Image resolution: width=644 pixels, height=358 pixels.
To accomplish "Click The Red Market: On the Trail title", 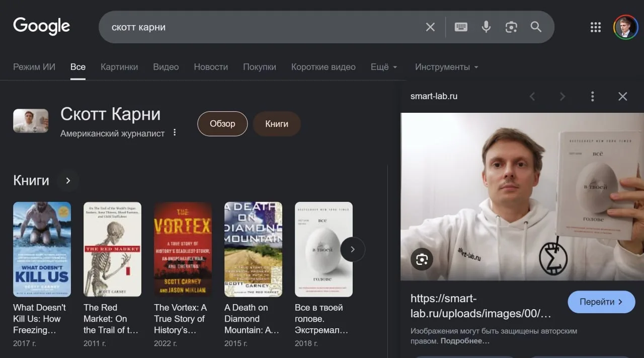I will point(111,319).
